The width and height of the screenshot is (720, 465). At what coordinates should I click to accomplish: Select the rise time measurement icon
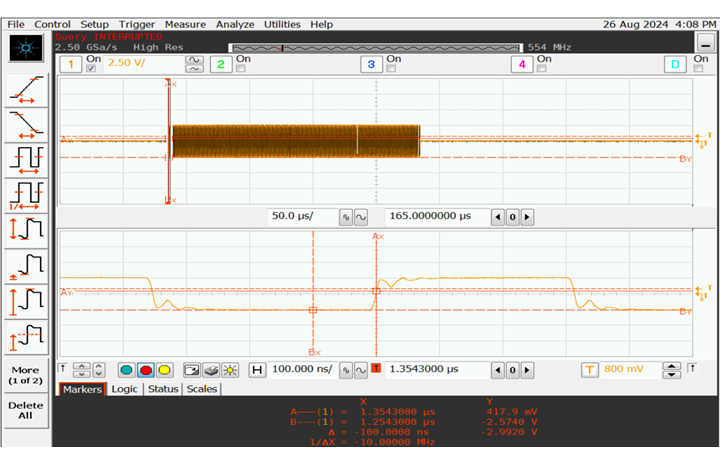point(27,90)
